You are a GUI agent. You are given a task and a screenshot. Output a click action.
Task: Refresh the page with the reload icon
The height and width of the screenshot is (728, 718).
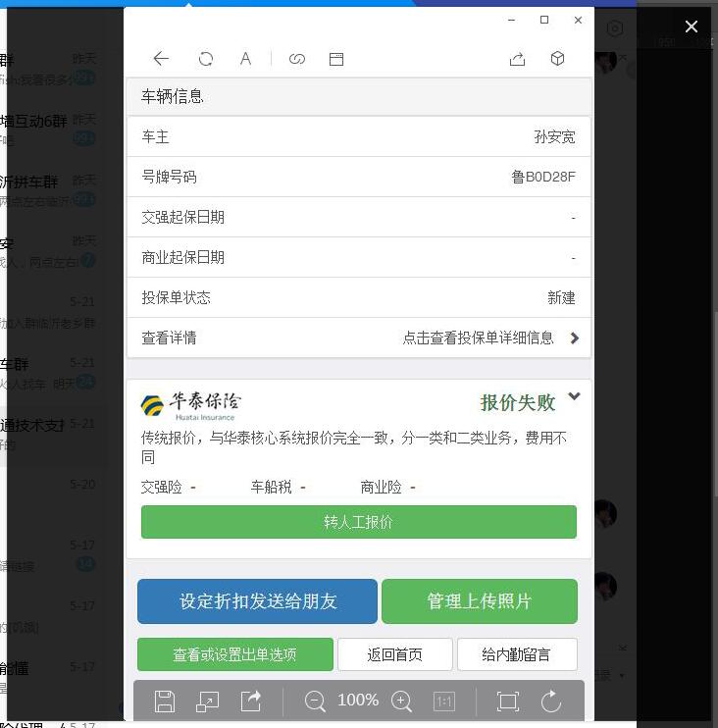coord(206,59)
